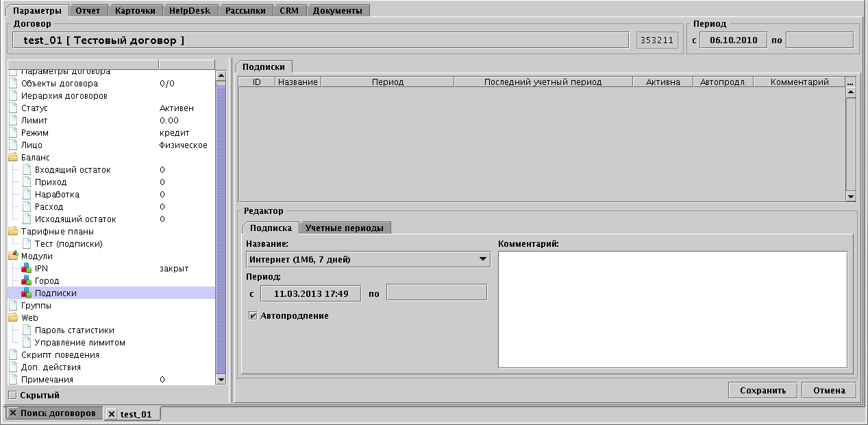Switch to the HelpDesk tab

(191, 11)
